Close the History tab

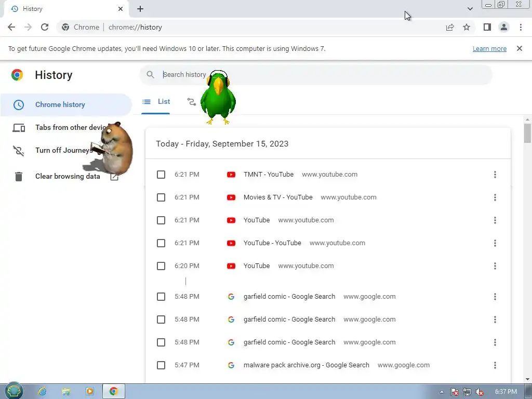pos(121,9)
